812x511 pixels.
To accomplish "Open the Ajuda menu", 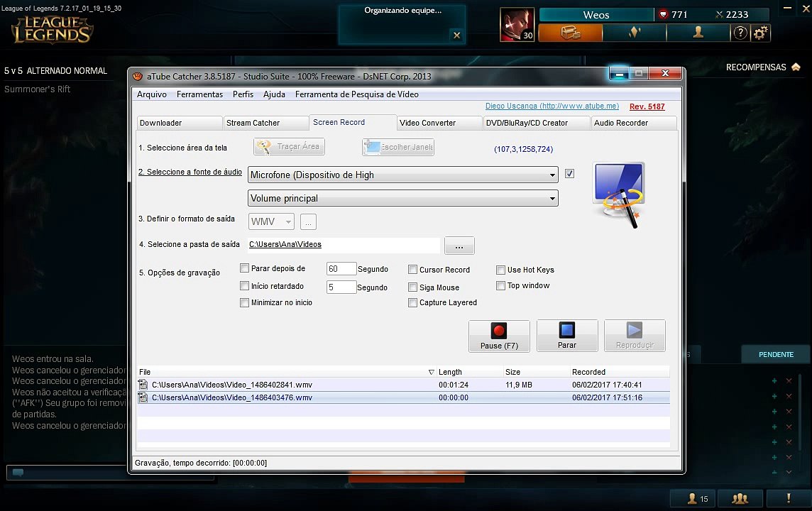I will tap(275, 94).
